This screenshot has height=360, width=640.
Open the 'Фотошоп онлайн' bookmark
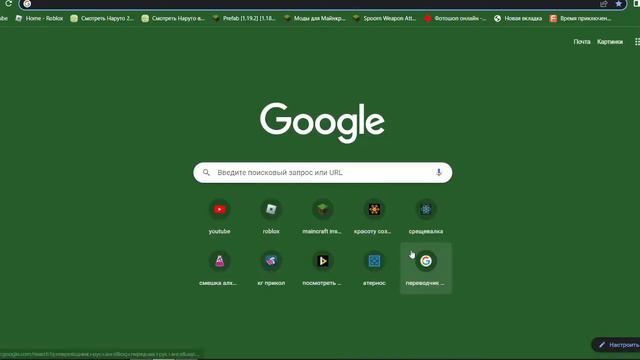pyautogui.click(x=455, y=18)
